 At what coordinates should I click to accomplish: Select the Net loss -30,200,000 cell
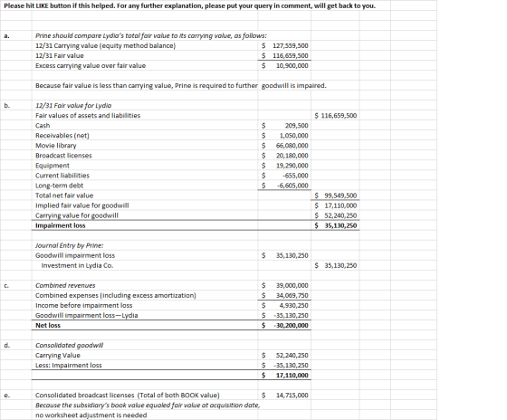click(x=284, y=325)
